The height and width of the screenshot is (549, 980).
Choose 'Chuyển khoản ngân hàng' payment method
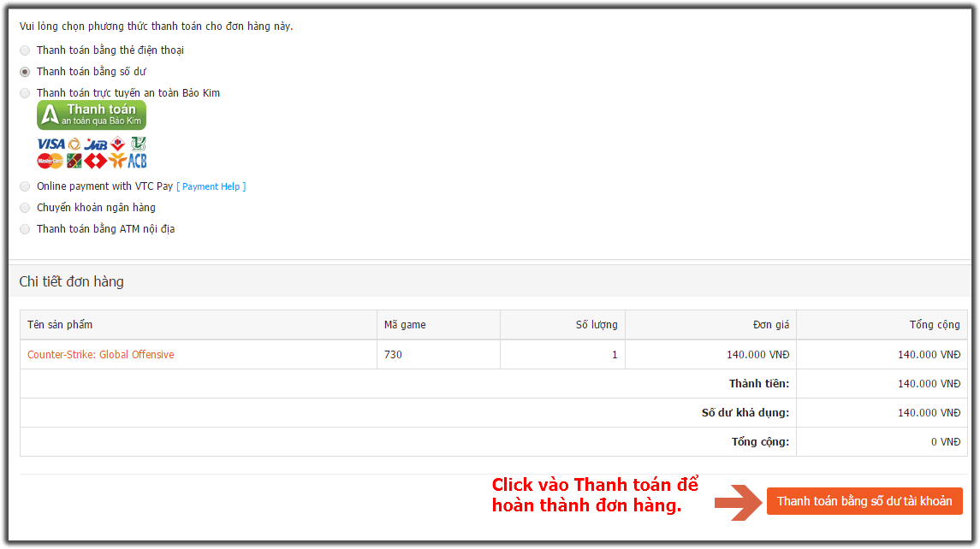click(x=25, y=208)
